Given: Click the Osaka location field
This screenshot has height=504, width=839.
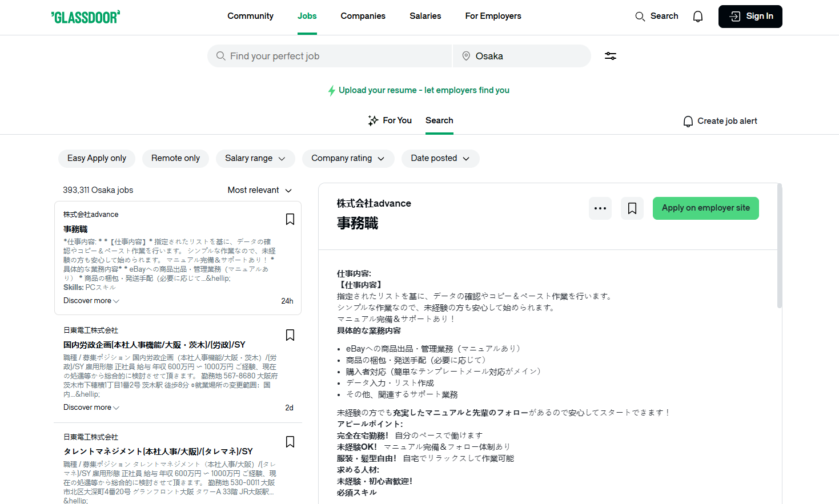Looking at the screenshot, I should tap(522, 56).
